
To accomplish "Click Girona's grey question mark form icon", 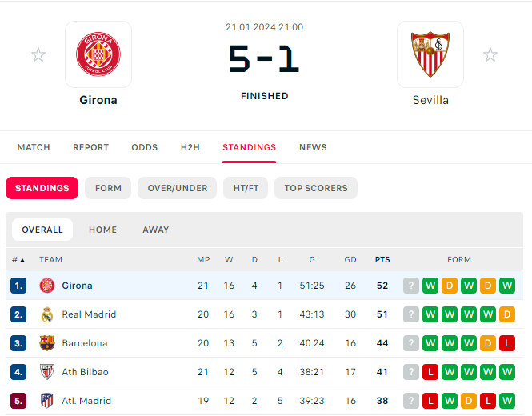I will (x=411, y=286).
